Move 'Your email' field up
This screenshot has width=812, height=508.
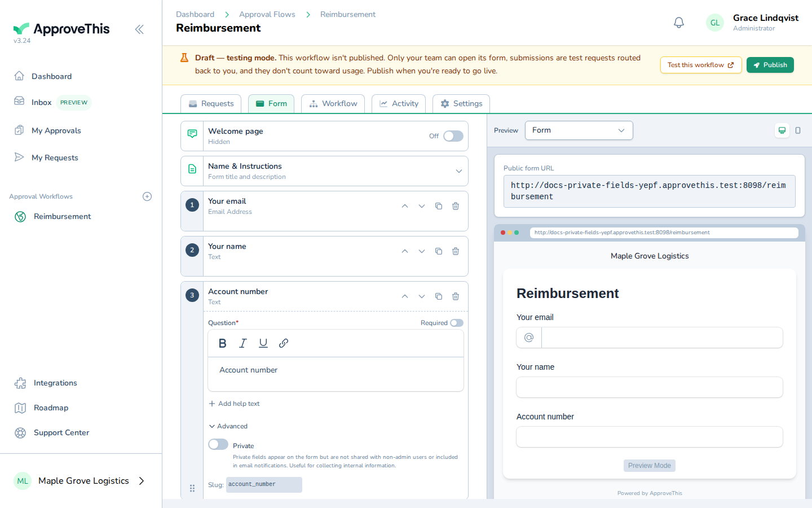(405, 206)
